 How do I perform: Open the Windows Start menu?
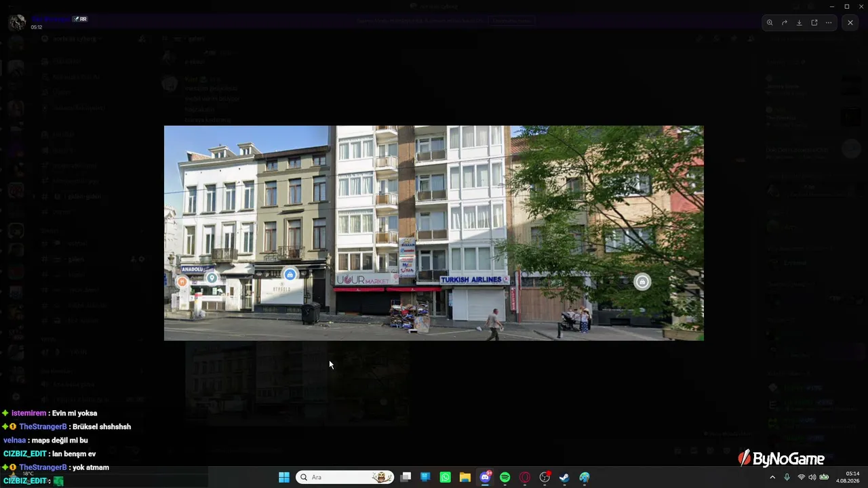coord(284,477)
